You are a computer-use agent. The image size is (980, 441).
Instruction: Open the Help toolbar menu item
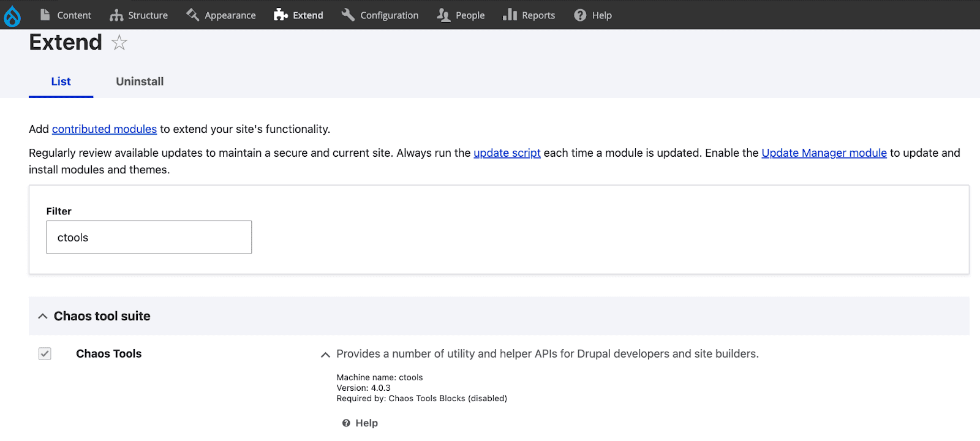pos(593,15)
